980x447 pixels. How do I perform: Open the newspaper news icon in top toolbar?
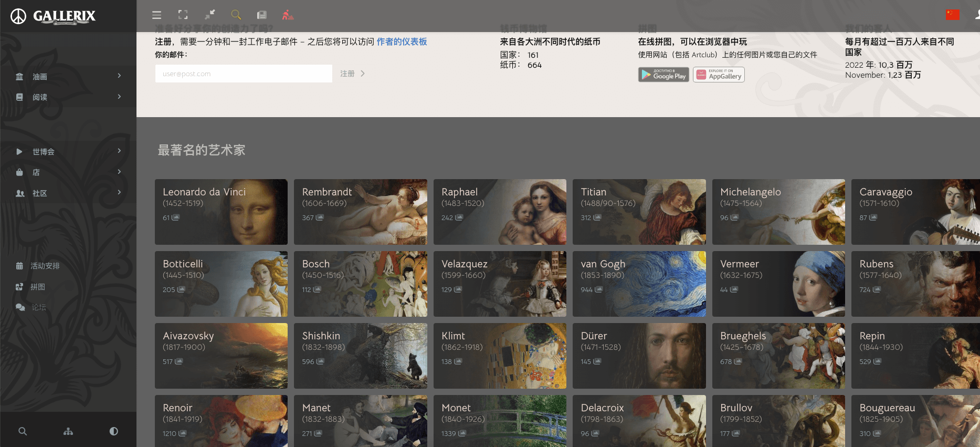coord(261,15)
